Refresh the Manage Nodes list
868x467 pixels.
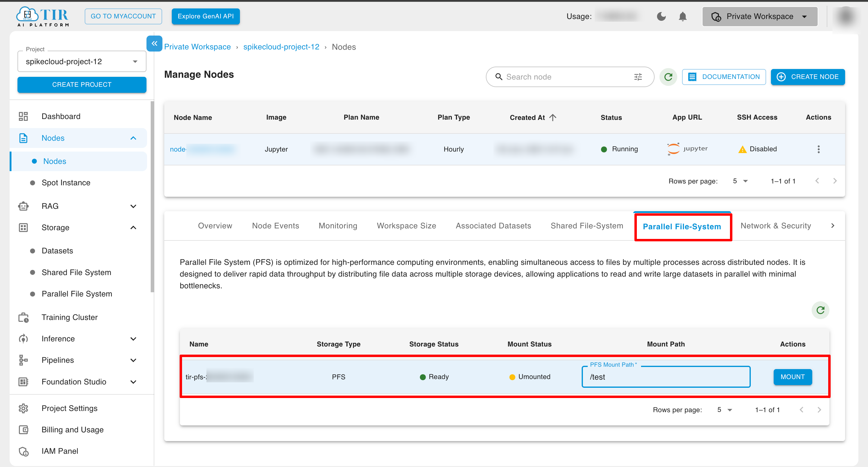coord(668,77)
